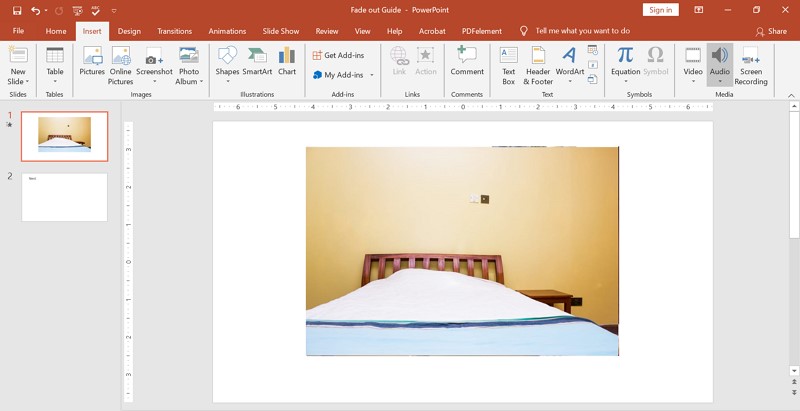Expand the Audio dropdown

coord(719,81)
